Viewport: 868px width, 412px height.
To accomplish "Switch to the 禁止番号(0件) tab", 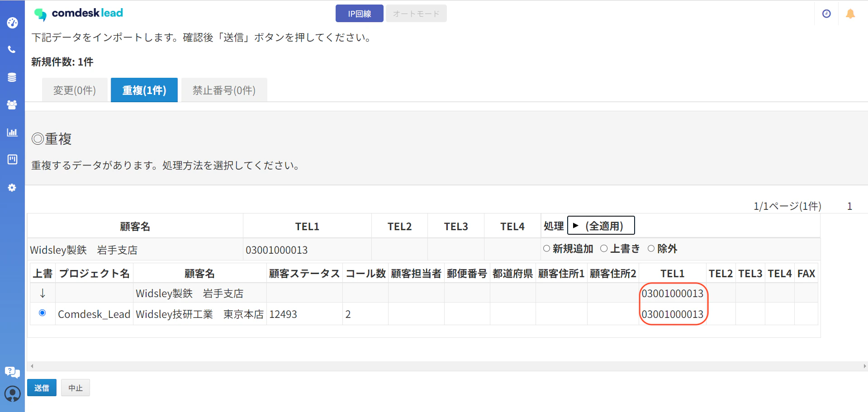I will pos(224,90).
